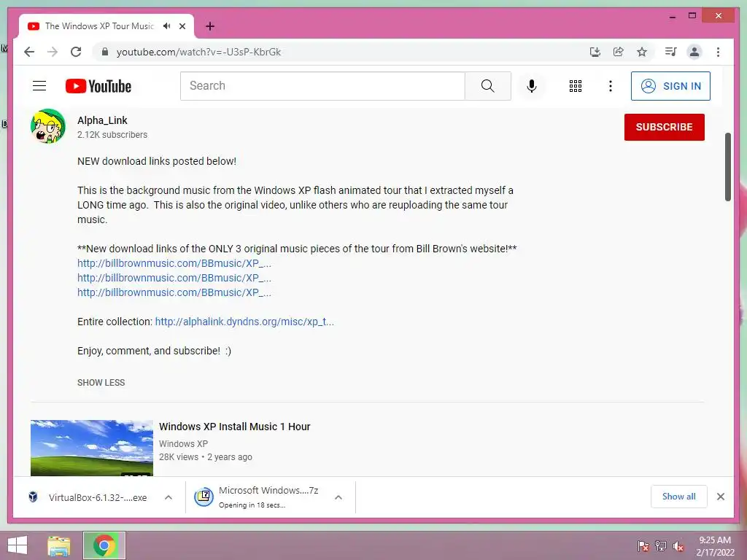Open the network tray icon
Image resolution: width=747 pixels, height=560 pixels.
(x=661, y=546)
